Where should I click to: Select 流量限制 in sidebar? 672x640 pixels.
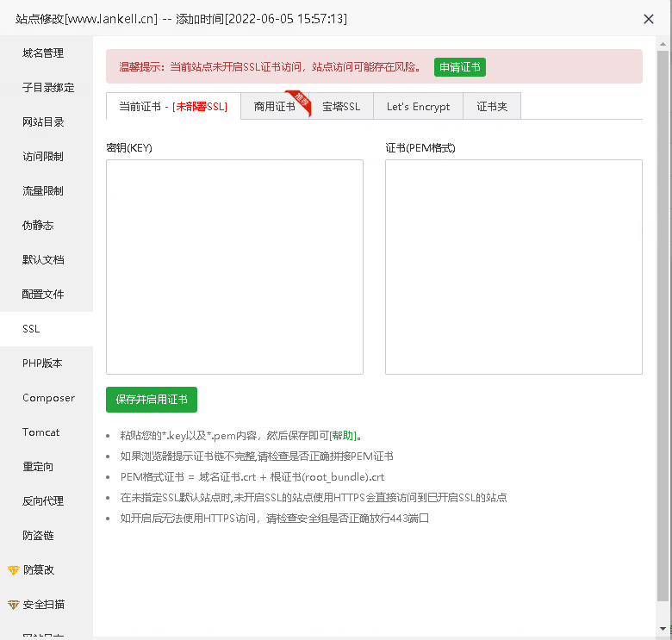click(43, 191)
